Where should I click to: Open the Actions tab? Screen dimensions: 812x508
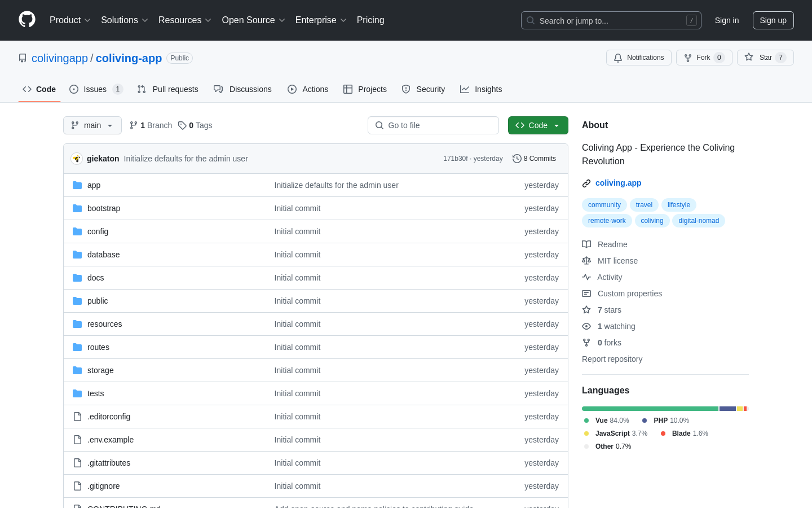(308, 89)
